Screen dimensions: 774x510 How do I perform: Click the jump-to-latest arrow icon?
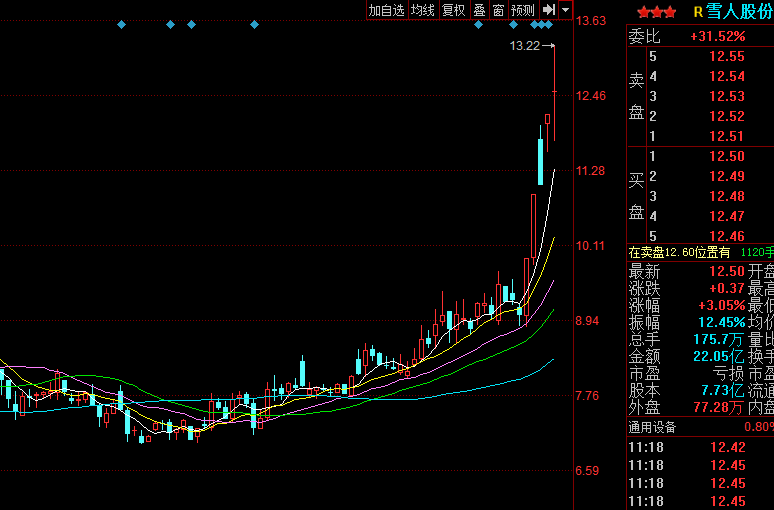(x=548, y=10)
